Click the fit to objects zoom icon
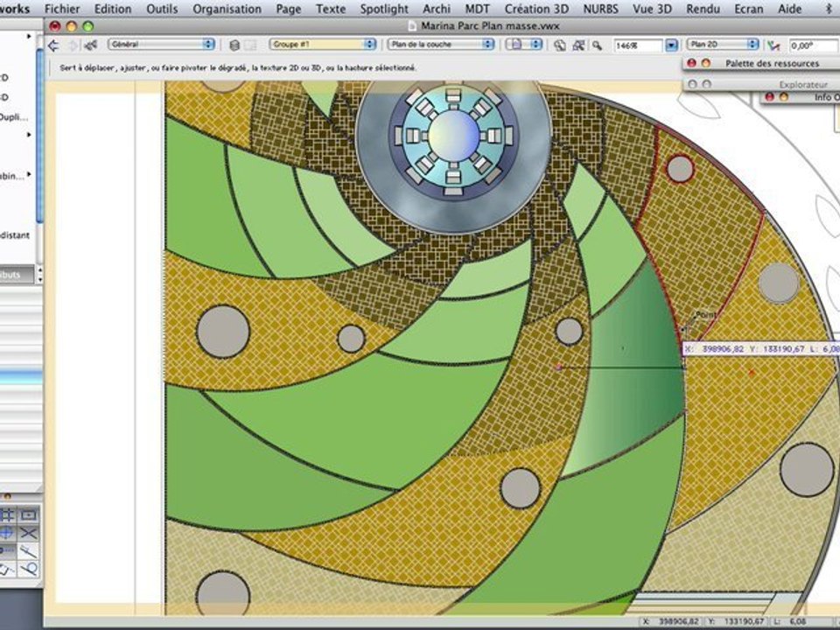The width and height of the screenshot is (840, 630). tap(578, 45)
